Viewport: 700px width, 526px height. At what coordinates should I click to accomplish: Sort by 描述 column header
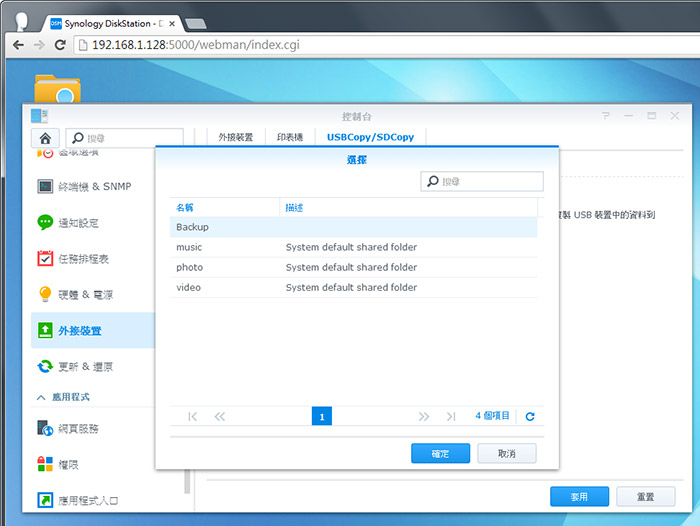(x=408, y=208)
